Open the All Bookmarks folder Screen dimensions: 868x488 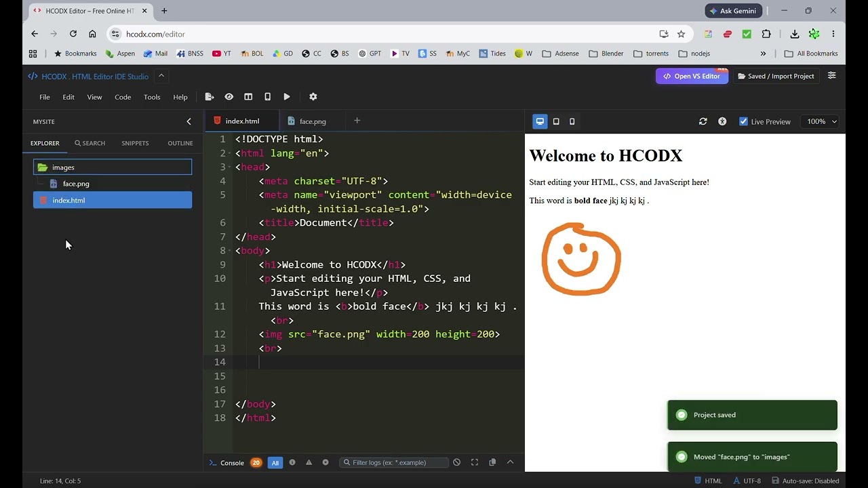[811, 54]
